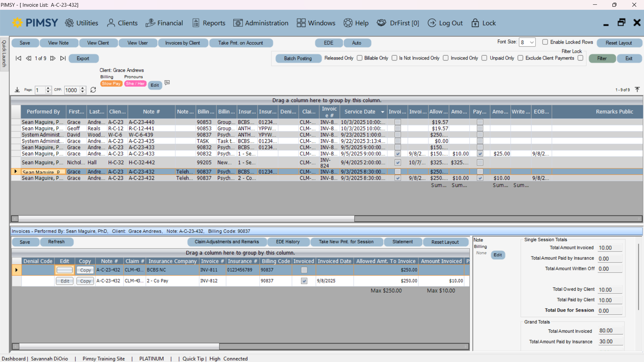Click the Lock icon to lock the session
Image resolution: width=644 pixels, height=362 pixels.
tap(475, 23)
